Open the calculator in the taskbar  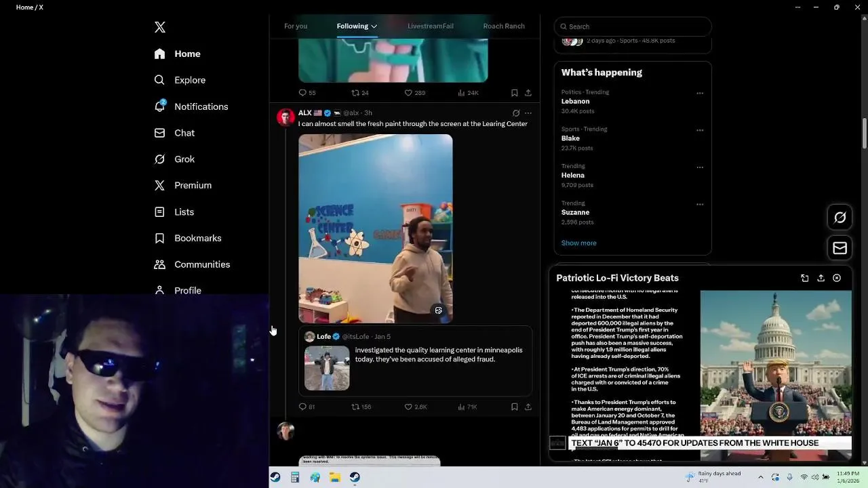[x=295, y=477]
